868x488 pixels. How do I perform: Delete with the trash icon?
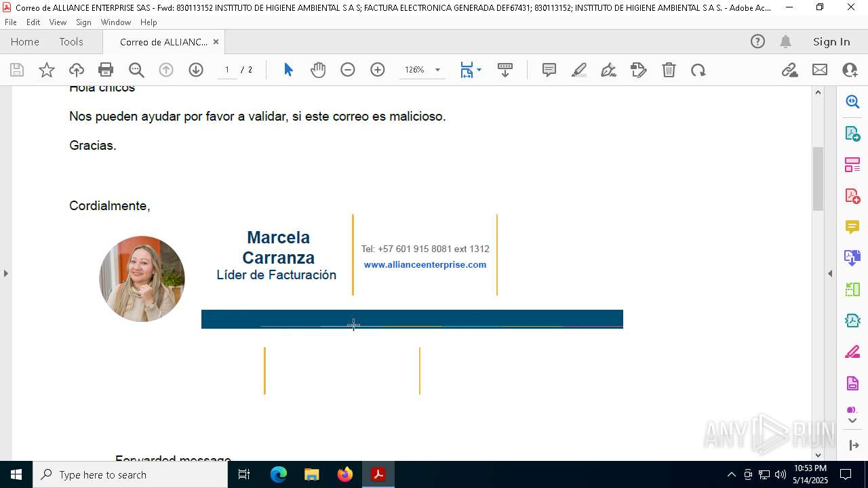coord(669,70)
